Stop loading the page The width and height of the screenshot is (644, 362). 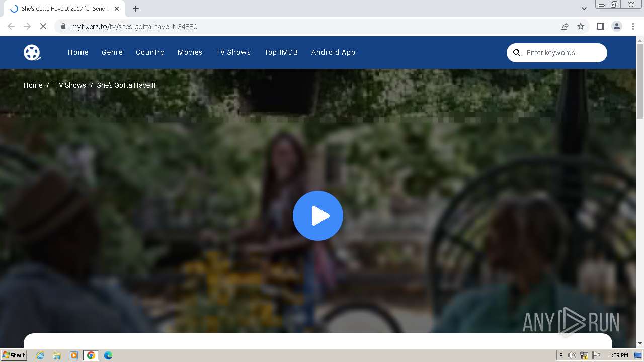pyautogui.click(x=43, y=26)
